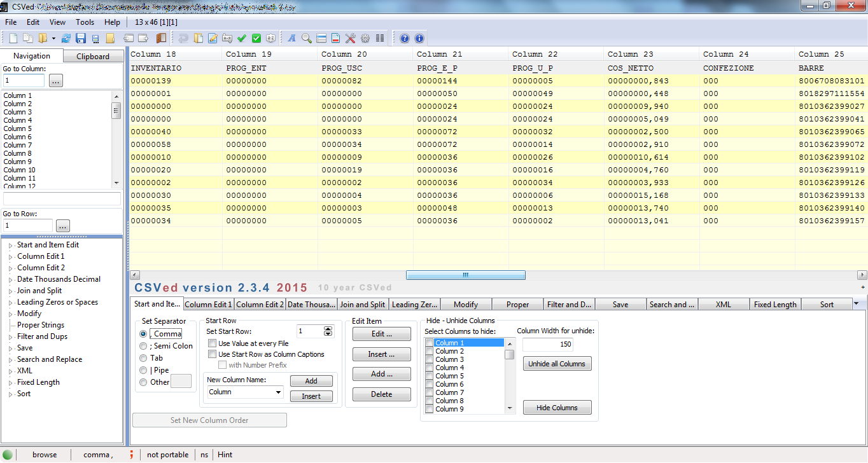Image resolution: width=868 pixels, height=463 pixels.
Task: Open dropdown arrow beside open folder icon
Action: pyautogui.click(x=53, y=39)
